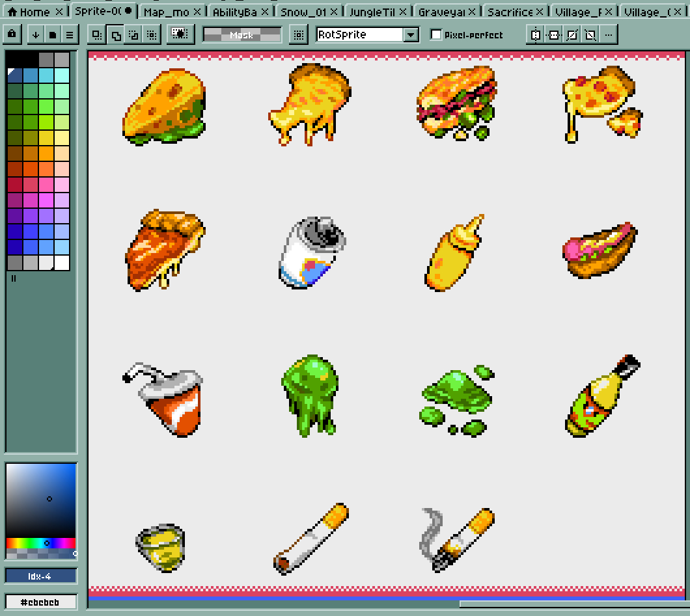Viewport: 690px width, 616px height.
Task: Select the intersect selection mode icon
Action: click(x=152, y=34)
